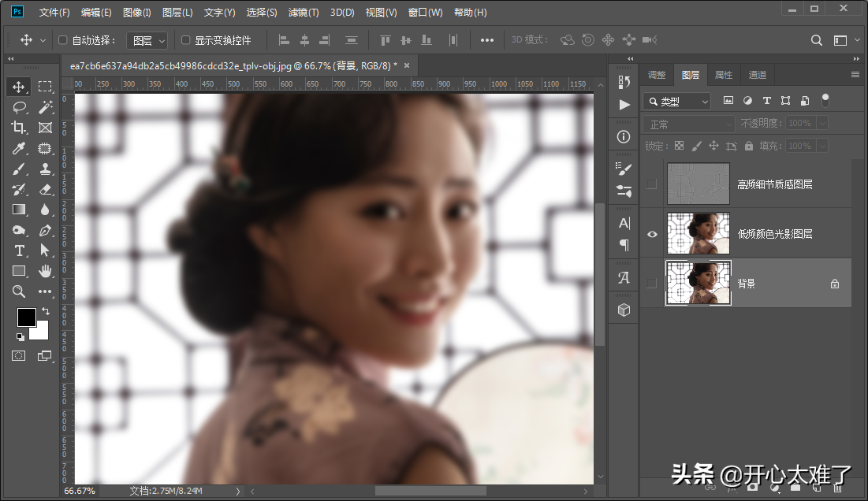Open the 窗口(W) menu
This screenshot has height=501, width=868.
(425, 12)
